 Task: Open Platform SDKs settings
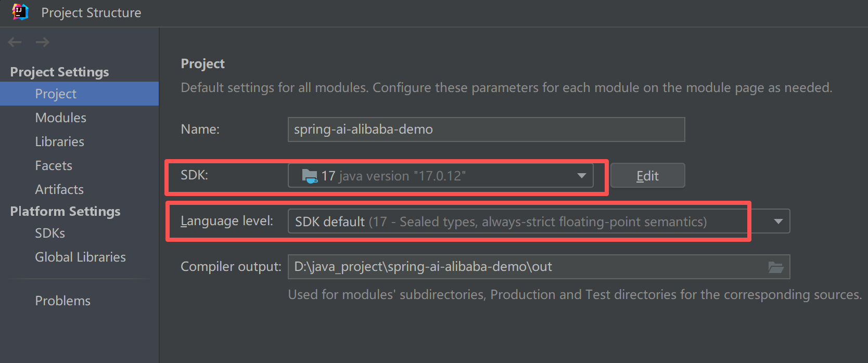click(50, 233)
